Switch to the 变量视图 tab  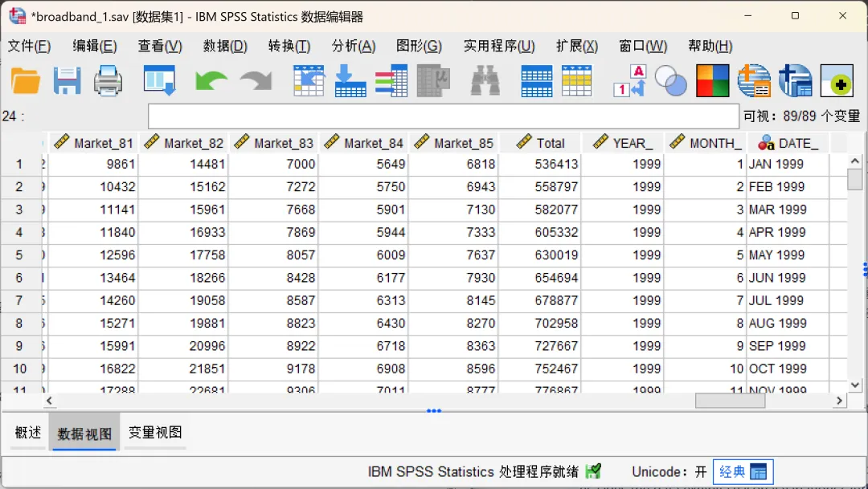click(x=155, y=433)
